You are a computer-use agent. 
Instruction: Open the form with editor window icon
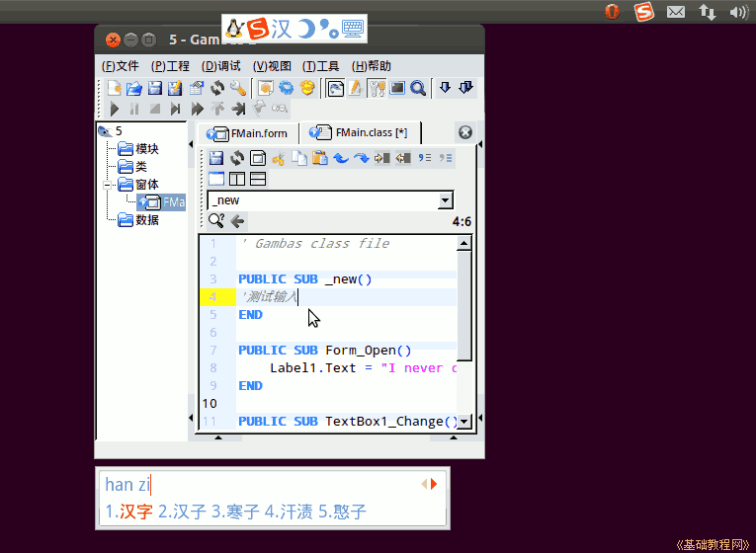pos(258,158)
